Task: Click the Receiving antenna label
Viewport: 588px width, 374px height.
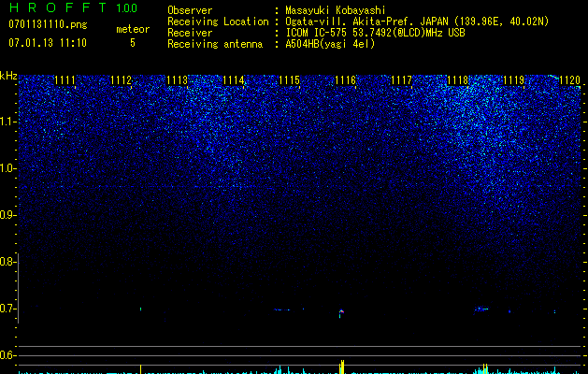Action: pos(215,44)
